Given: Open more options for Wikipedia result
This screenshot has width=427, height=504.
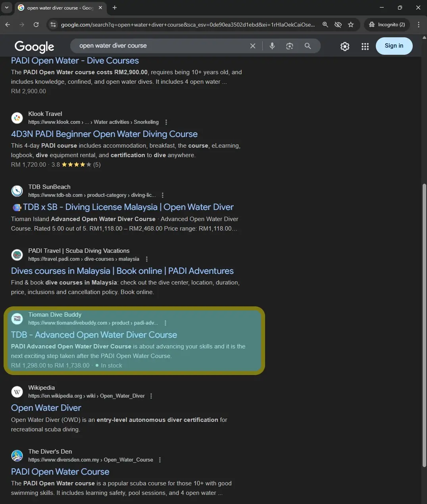Looking at the screenshot, I should [151, 396].
